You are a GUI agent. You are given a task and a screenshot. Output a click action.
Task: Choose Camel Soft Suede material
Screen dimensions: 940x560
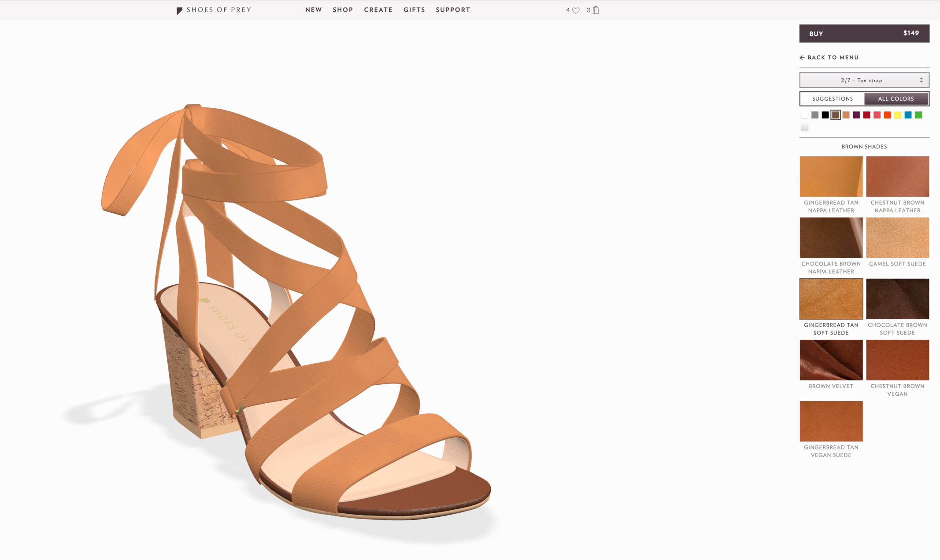pos(897,238)
